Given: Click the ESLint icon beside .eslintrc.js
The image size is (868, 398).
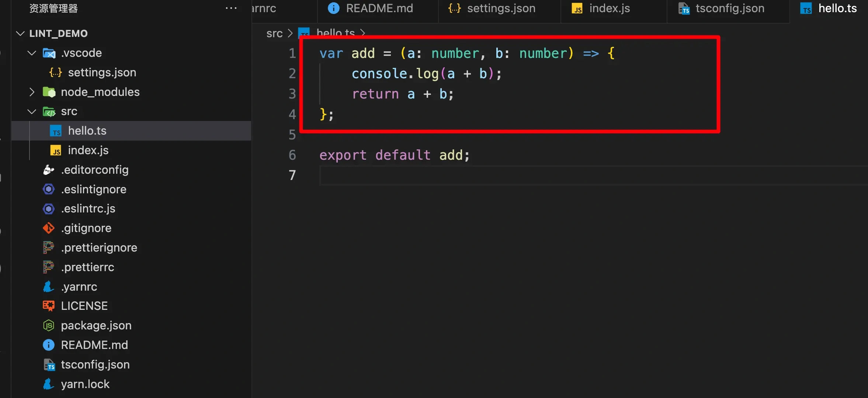Looking at the screenshot, I should 49,209.
